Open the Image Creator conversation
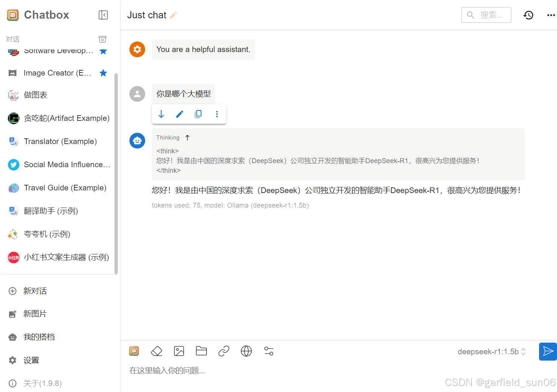 coord(58,73)
